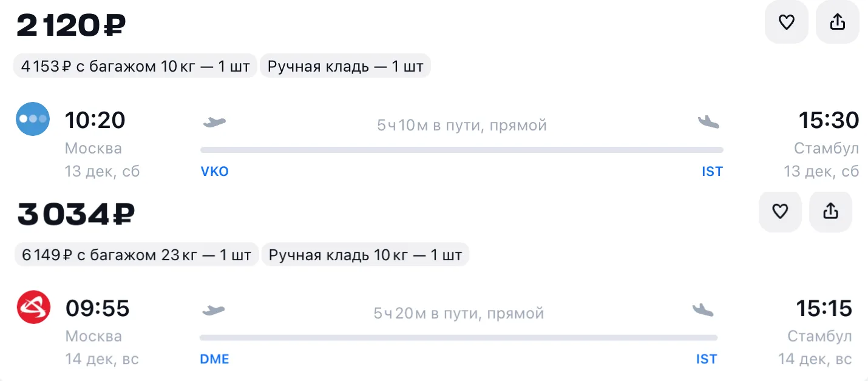This screenshot has height=381, width=868.
Task: Share the 3034₽ flight offer
Action: [830, 211]
